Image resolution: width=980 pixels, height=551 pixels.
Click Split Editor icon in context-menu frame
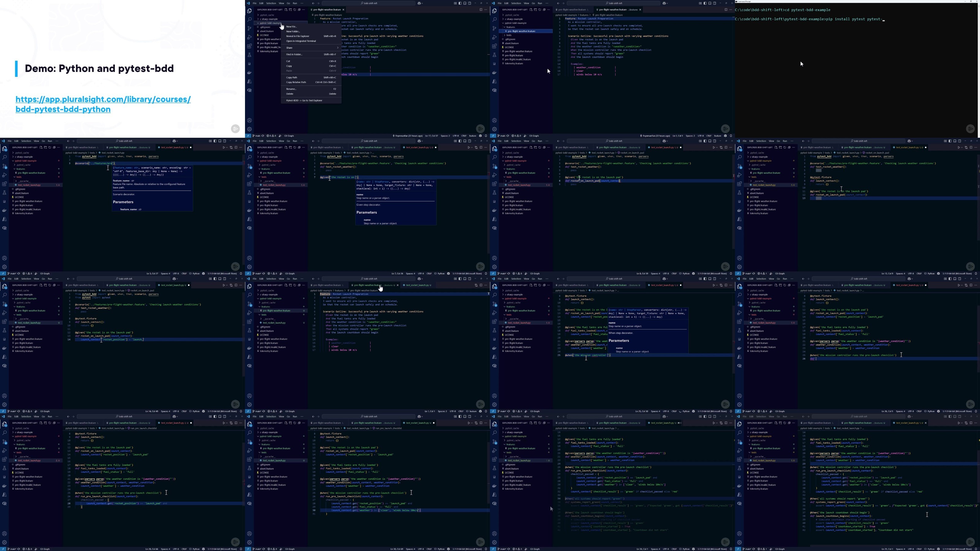[x=481, y=9]
